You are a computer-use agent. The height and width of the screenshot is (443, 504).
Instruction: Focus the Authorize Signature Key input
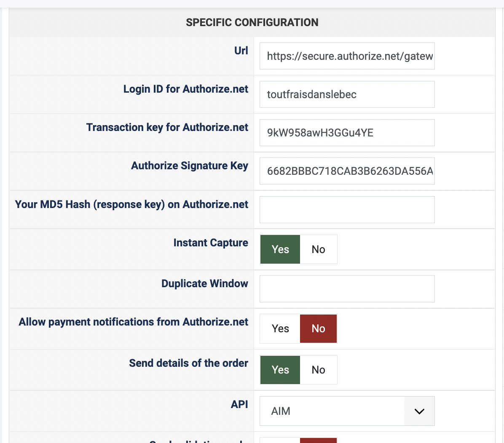[347, 171]
